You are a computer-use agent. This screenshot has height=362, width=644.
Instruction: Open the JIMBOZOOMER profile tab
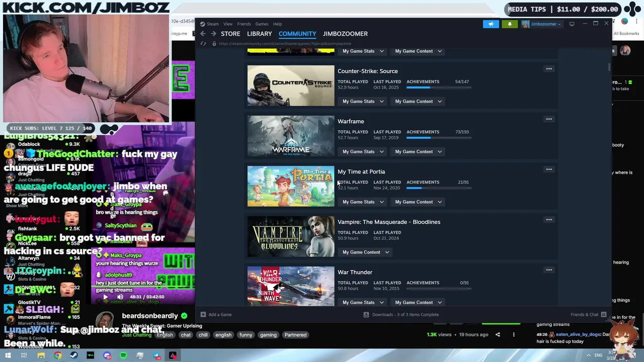345,34
